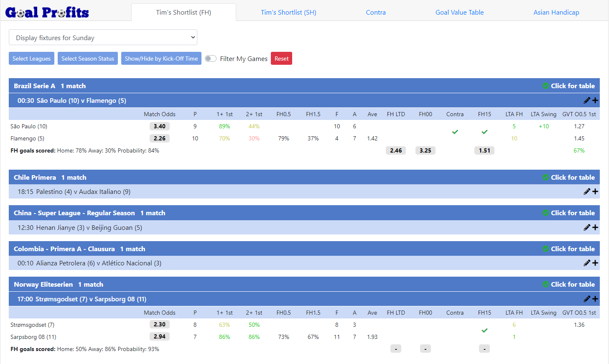This screenshot has height=364, width=609.
Task: Click the green check icon in Norway Eliteserien header
Action: point(545,284)
